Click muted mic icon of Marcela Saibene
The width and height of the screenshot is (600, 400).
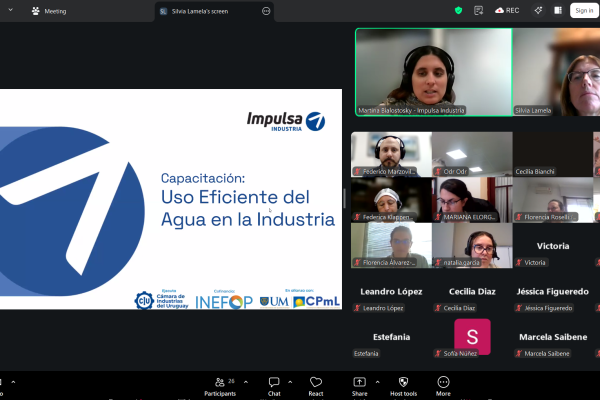(519, 353)
